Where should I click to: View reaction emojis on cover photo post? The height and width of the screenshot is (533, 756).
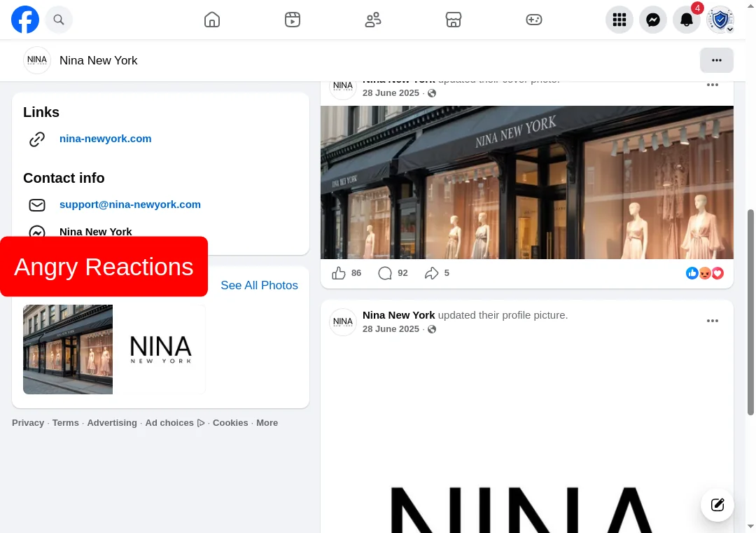click(705, 273)
